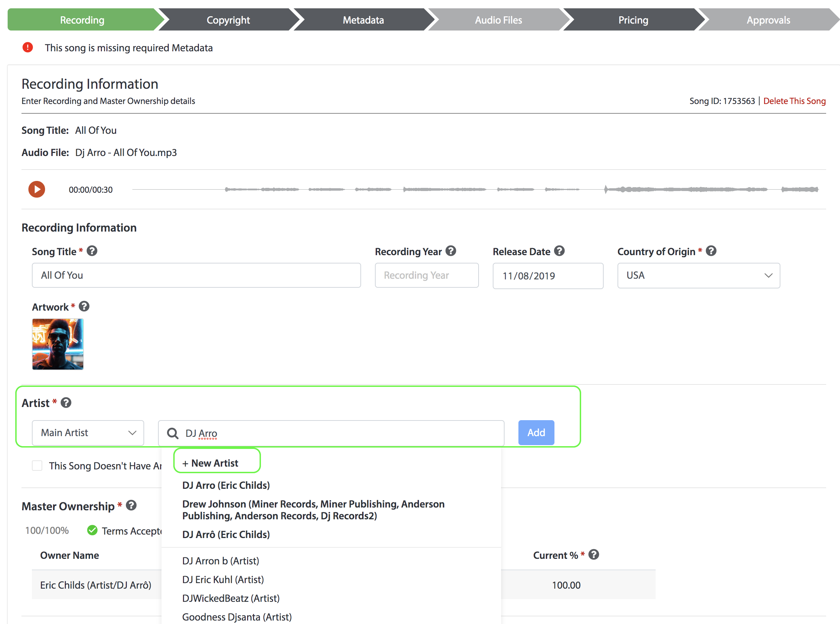Click the Release Date field 11/08/2019

coord(548,276)
